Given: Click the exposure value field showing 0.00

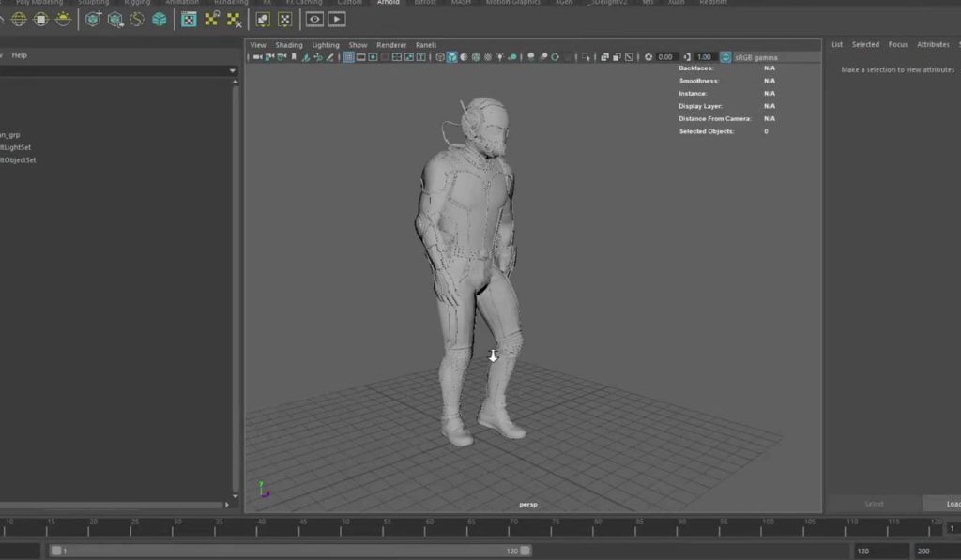Looking at the screenshot, I should (666, 57).
